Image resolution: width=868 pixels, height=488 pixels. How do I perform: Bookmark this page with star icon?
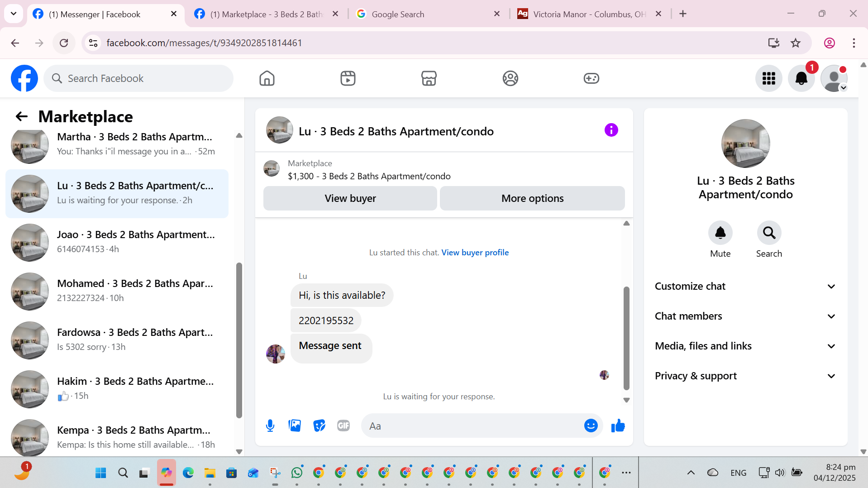point(796,43)
